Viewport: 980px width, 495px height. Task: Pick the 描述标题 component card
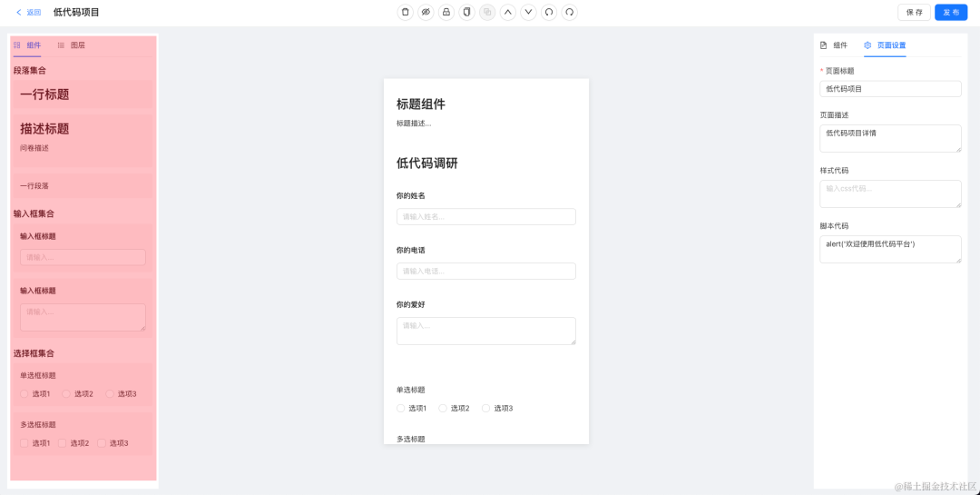click(x=83, y=140)
